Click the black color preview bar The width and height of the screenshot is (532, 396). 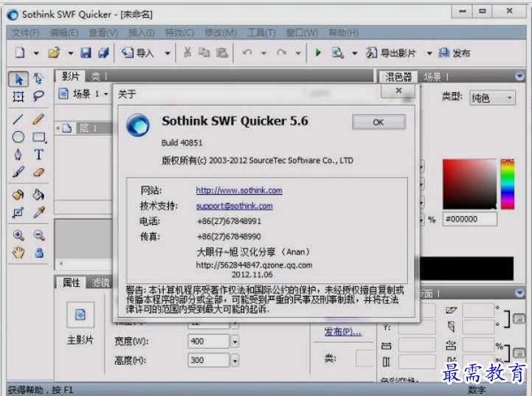coord(466,268)
